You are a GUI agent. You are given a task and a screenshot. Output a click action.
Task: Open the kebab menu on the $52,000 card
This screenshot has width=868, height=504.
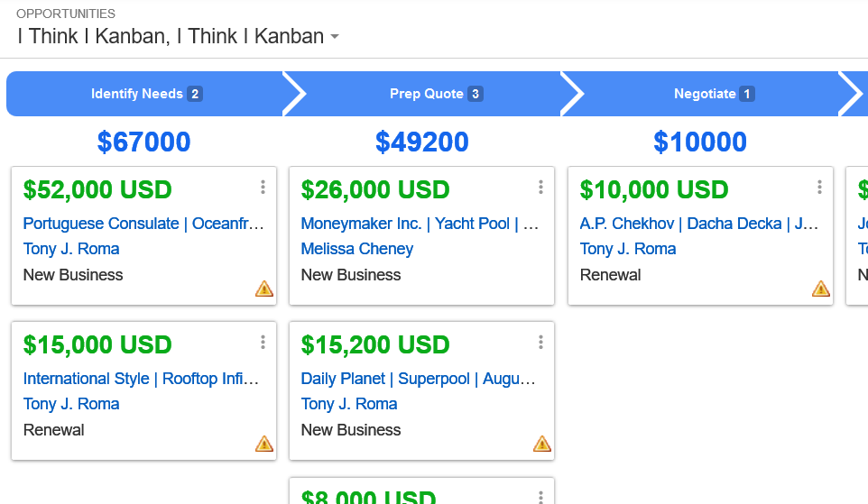[x=263, y=187]
